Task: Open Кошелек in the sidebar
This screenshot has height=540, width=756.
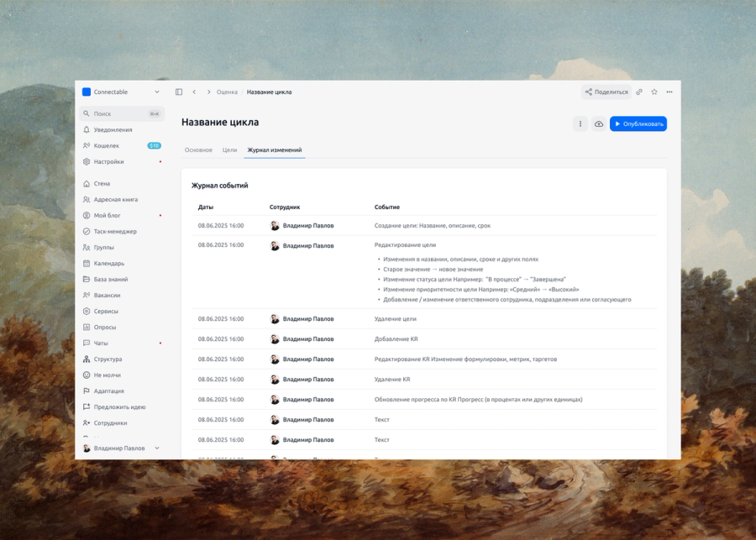Action: (122, 145)
